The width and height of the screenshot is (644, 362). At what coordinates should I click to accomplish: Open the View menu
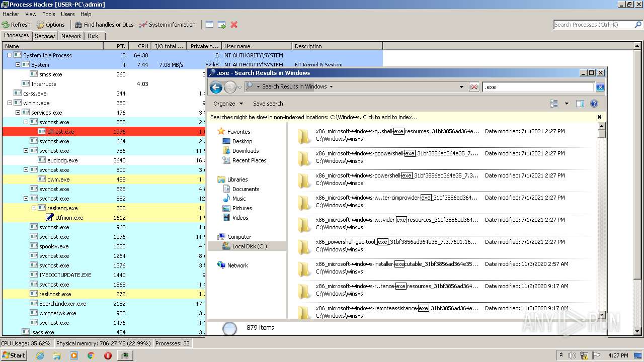(31, 14)
